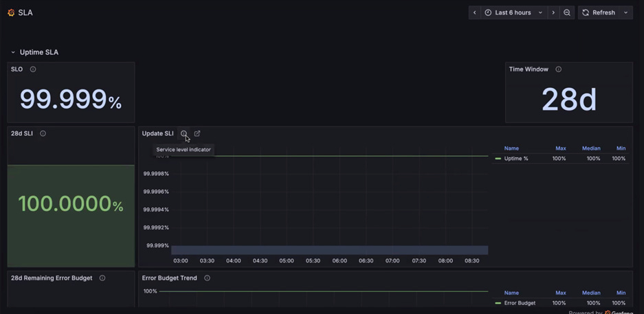The image size is (644, 314).
Task: Click the 06:00 time axis label
Action: [x=340, y=260]
